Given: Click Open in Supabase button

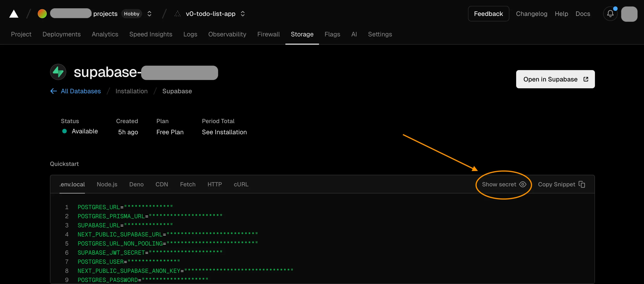Looking at the screenshot, I should pos(555,79).
